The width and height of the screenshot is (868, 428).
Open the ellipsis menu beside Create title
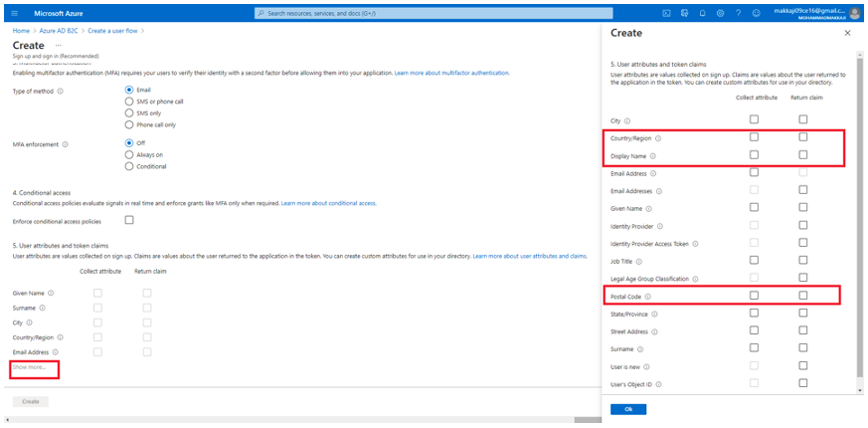coord(59,46)
